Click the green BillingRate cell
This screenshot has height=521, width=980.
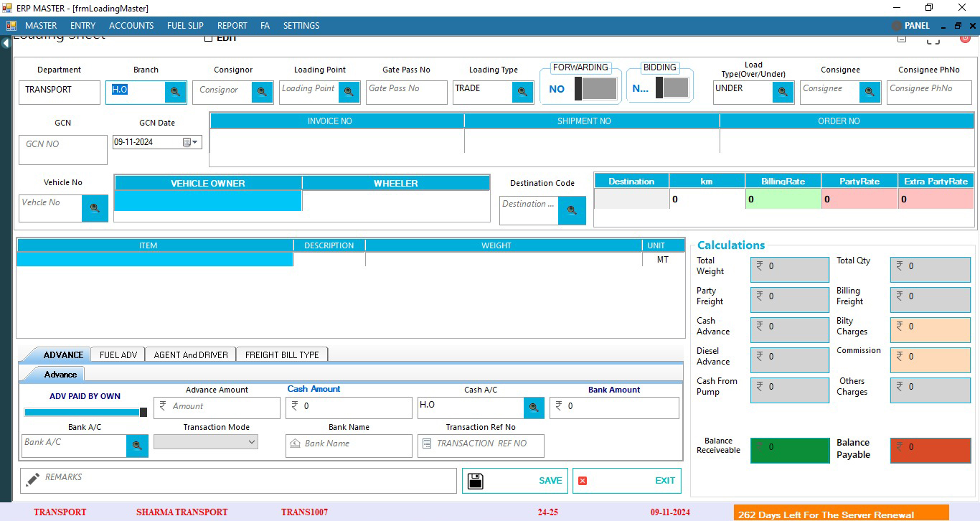(x=783, y=200)
